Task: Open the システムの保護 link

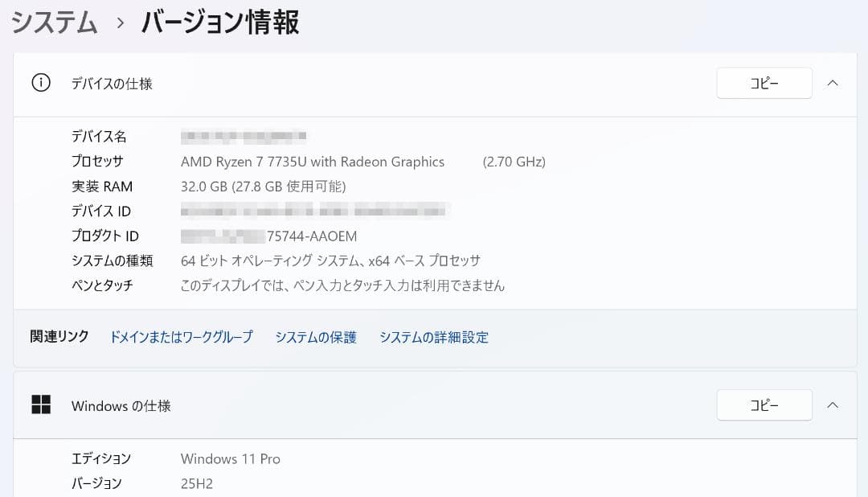Action: (316, 337)
